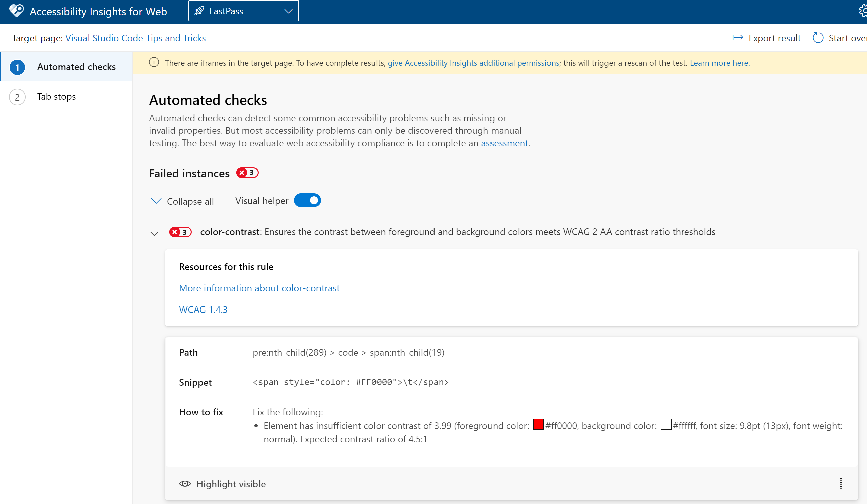Click the rocket icon in FastPass selector
Image resolution: width=867 pixels, height=504 pixels.
click(x=199, y=11)
